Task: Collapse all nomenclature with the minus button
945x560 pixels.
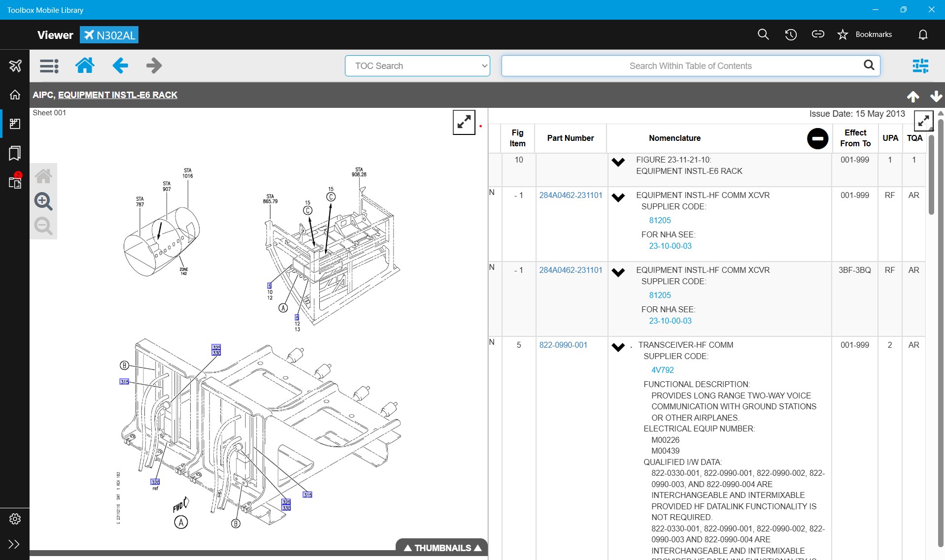Action: coord(817,138)
